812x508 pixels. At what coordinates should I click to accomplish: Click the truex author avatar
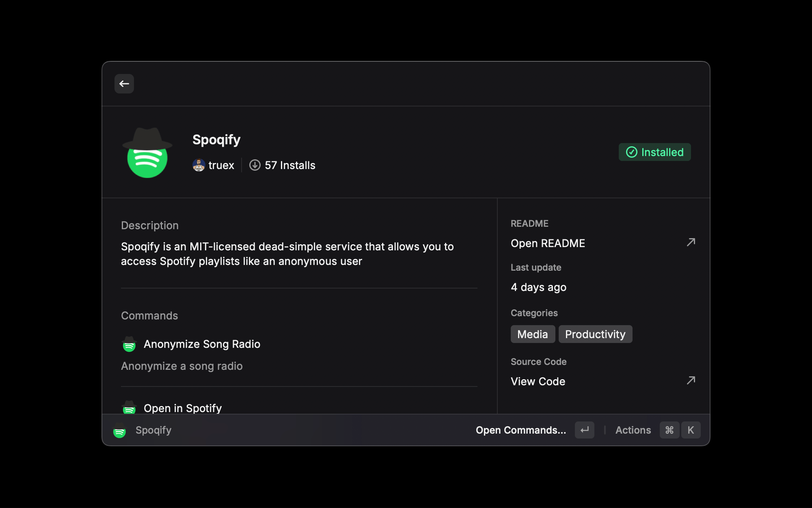[199, 165]
